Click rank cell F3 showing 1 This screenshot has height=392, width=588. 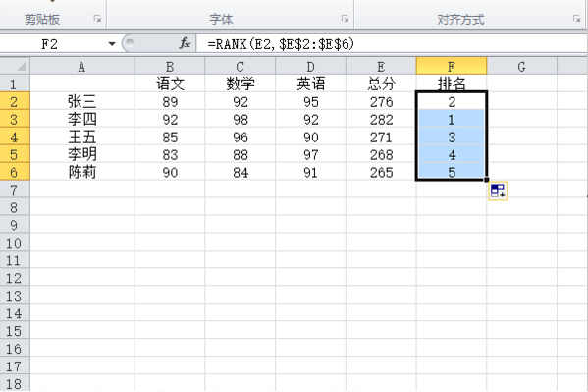click(452, 119)
